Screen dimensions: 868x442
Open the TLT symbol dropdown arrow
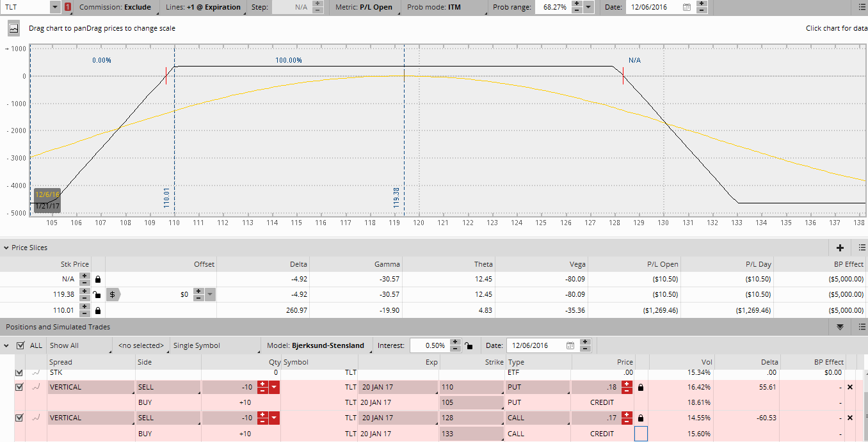(x=54, y=7)
